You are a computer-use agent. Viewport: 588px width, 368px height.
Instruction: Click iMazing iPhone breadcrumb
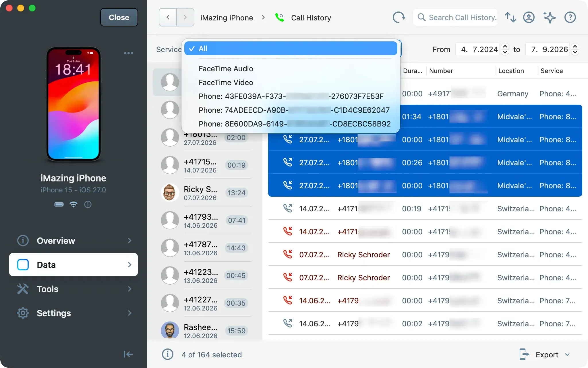pos(227,18)
